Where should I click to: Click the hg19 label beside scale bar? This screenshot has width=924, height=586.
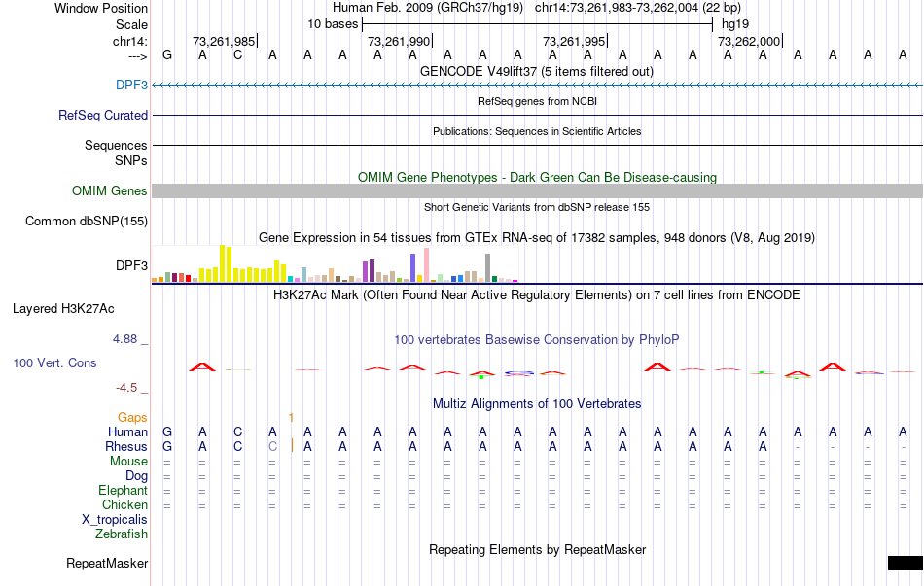pos(735,24)
